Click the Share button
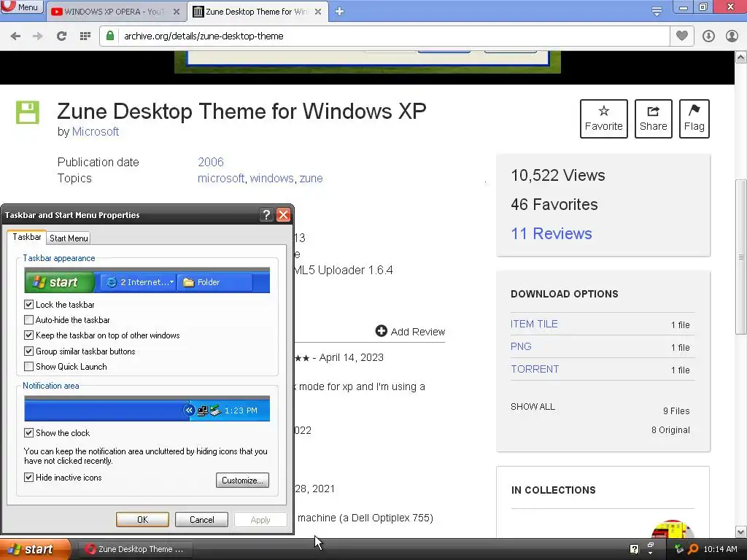 (x=653, y=119)
